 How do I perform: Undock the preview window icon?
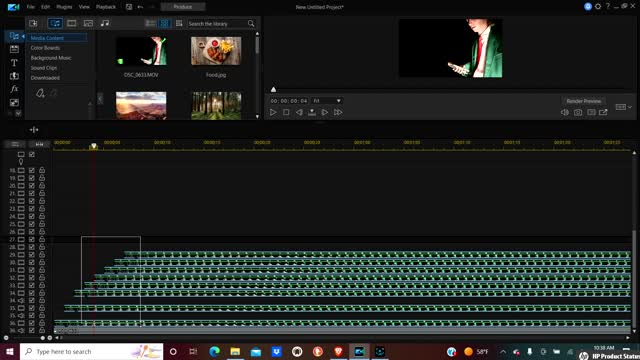coord(603,112)
